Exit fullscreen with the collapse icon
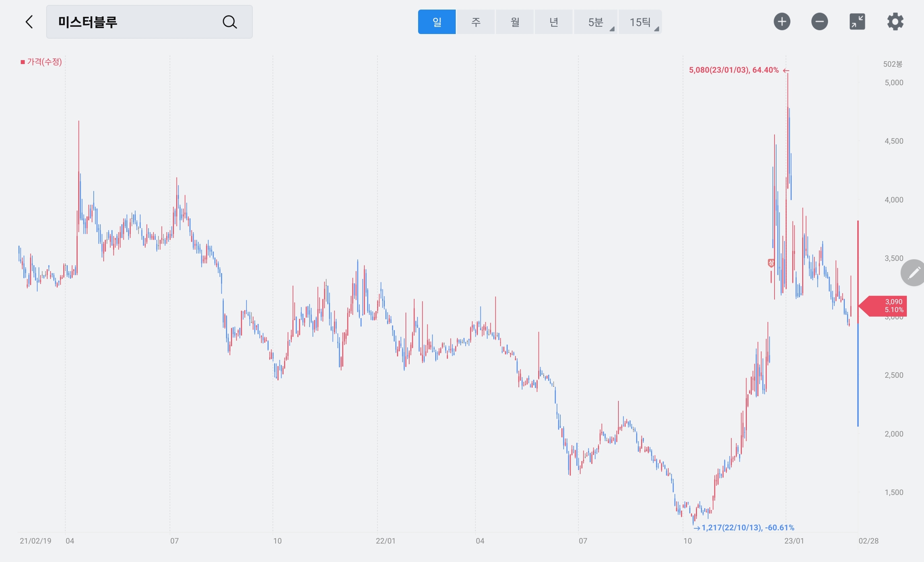Screen dimensions: 924x562 pyautogui.click(x=857, y=21)
